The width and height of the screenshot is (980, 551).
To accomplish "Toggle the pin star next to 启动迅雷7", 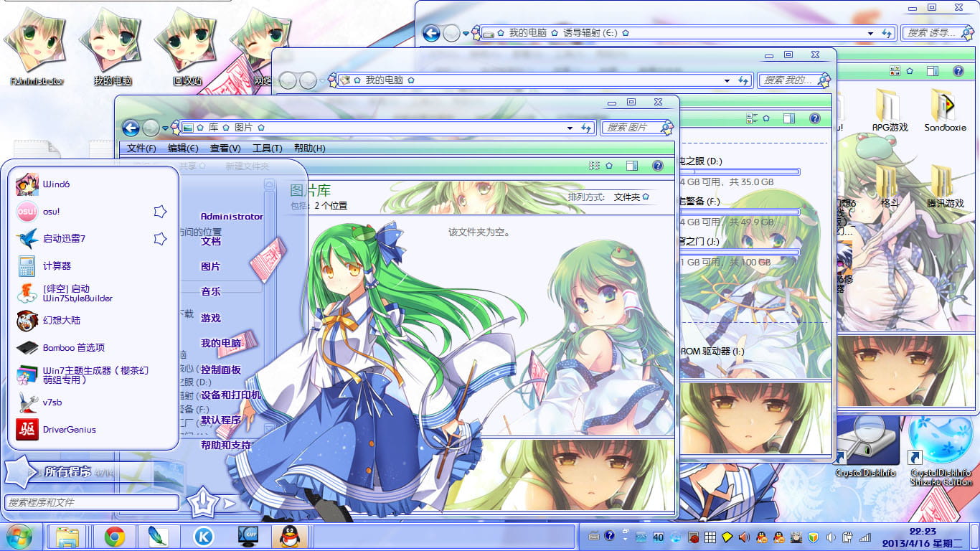I will pos(159,238).
